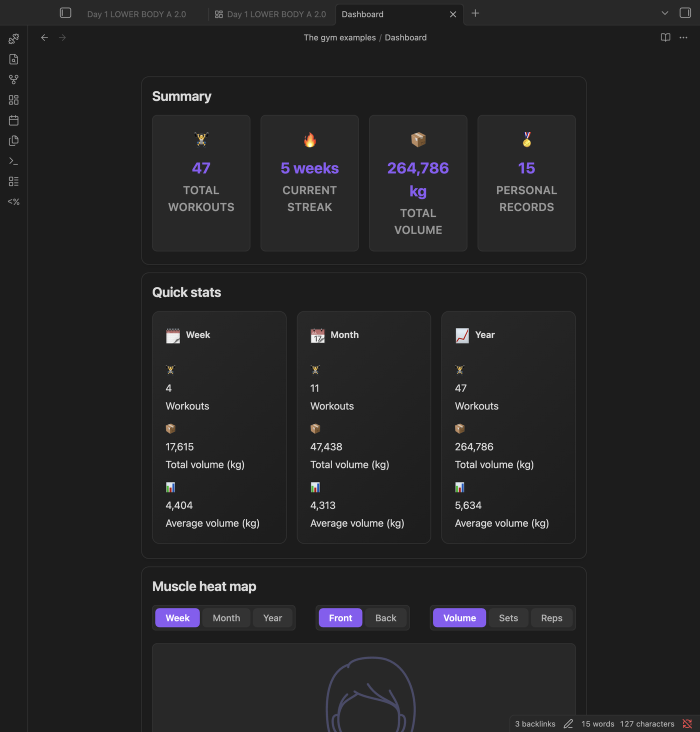Click the '5 weeks' current streak value

coord(309,168)
